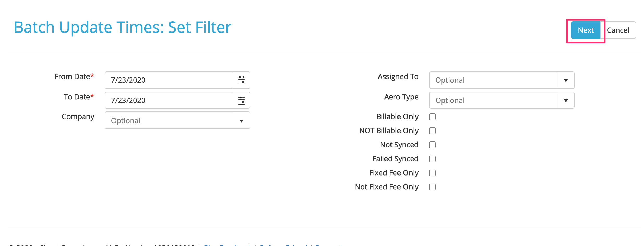
Task: Click the Batch Update Times heading
Action: tap(123, 27)
